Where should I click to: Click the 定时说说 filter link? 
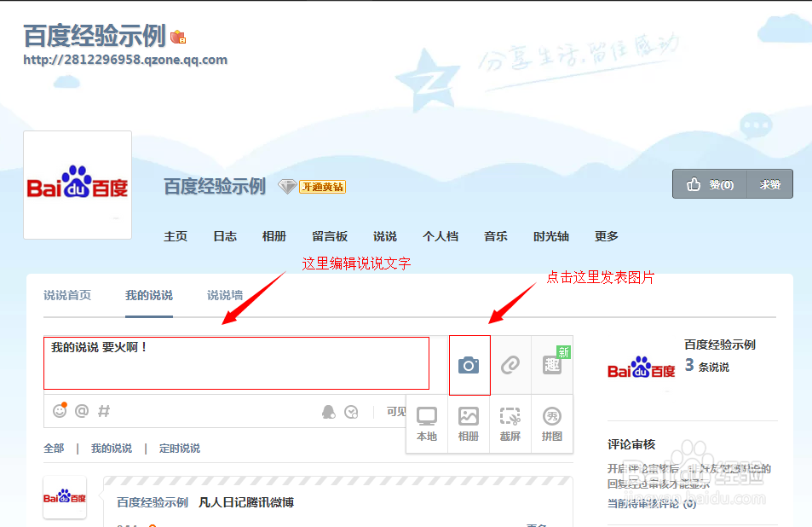[179, 448]
